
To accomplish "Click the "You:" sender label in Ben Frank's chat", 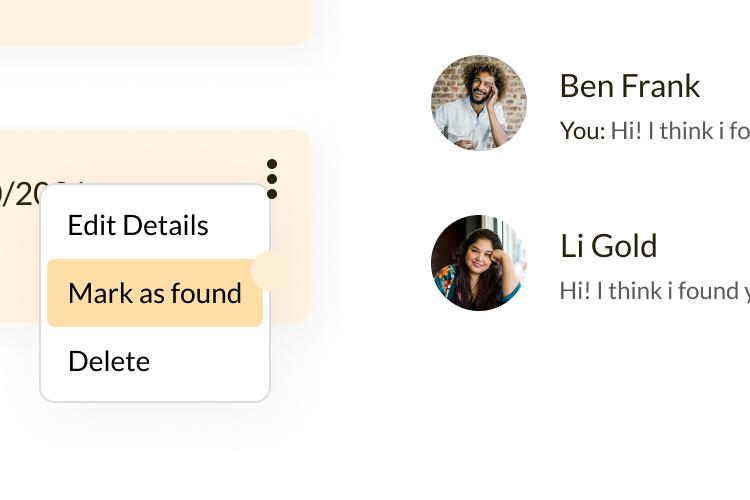I will [582, 131].
